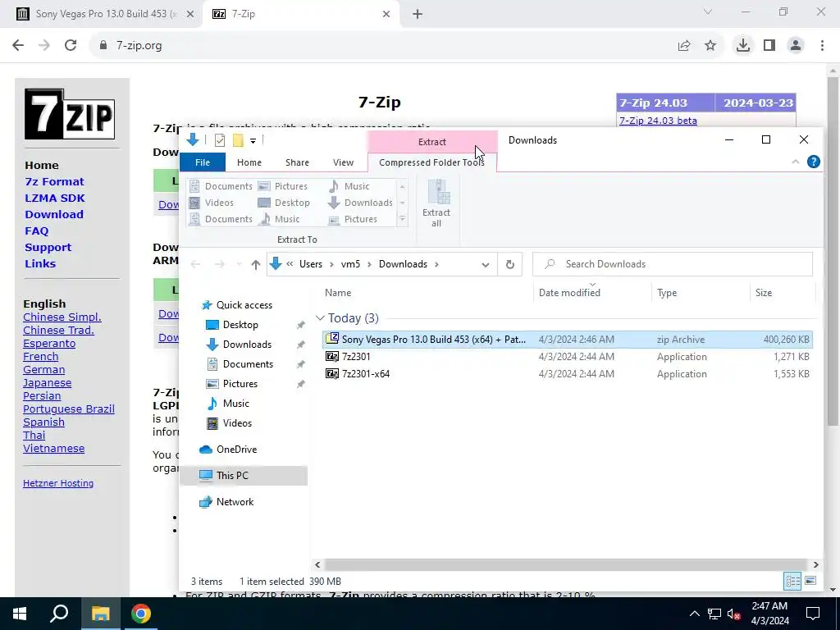Select the 7z2301-x64 application file icon
Viewport: 840px width, 630px height.
coord(332,373)
